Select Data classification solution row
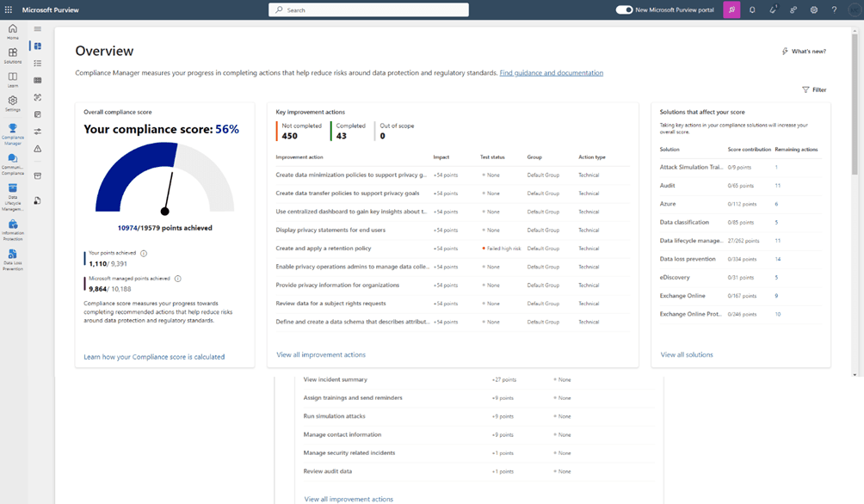Viewport: 864px width, 504px height. (741, 222)
